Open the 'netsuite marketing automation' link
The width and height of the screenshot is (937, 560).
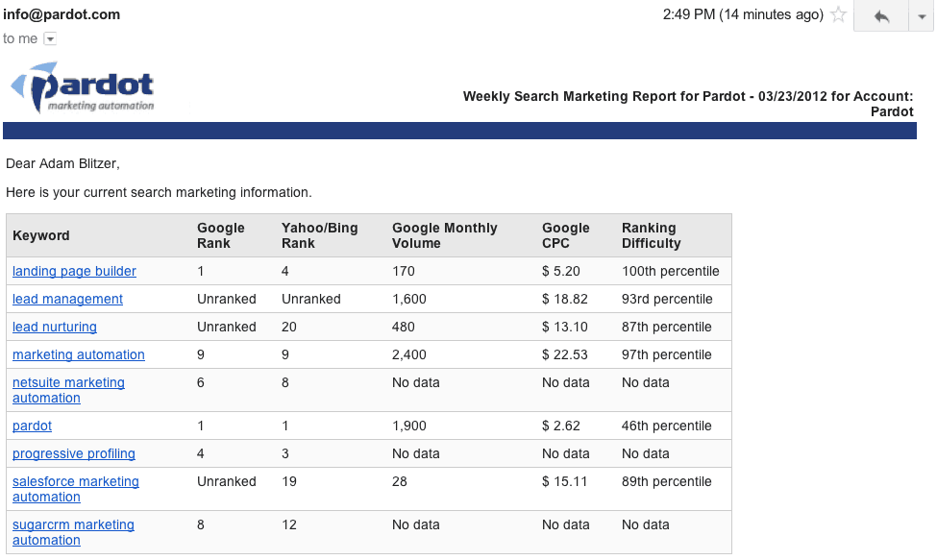[69, 390]
